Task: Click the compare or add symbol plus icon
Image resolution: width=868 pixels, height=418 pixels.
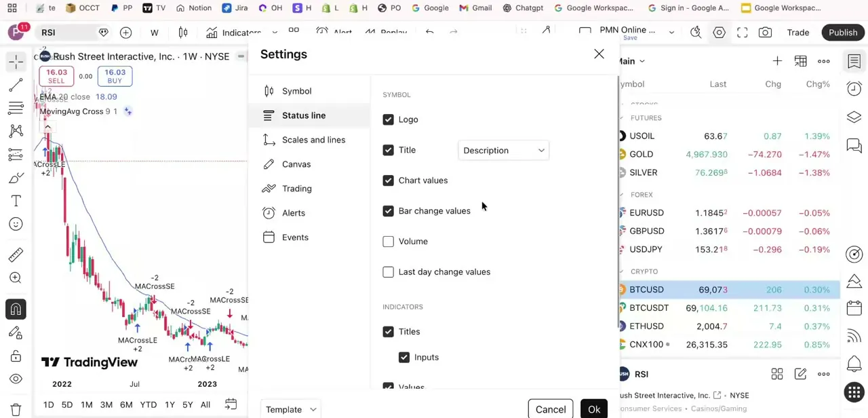Action: (x=125, y=33)
